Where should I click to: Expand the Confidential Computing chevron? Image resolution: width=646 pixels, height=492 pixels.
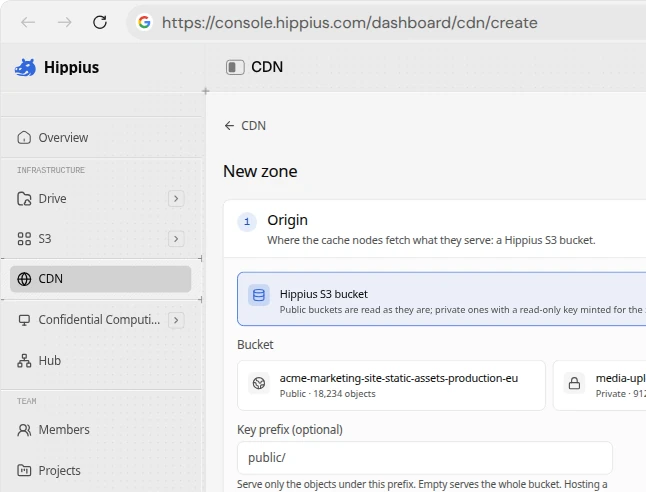(176, 320)
